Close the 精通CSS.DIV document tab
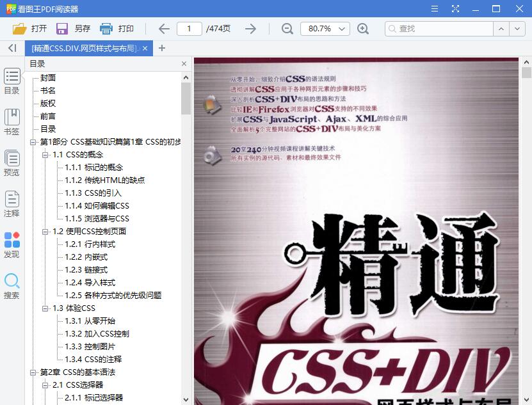532x405 pixels. [x=145, y=49]
